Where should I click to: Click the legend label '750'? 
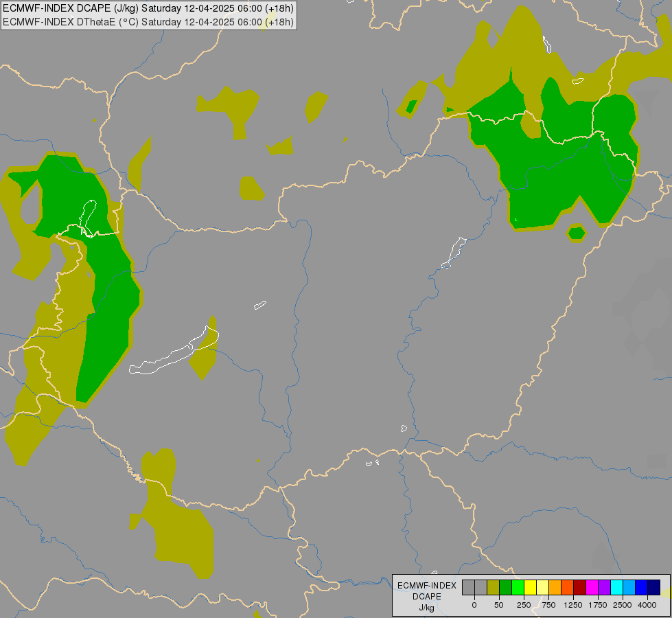548,605
